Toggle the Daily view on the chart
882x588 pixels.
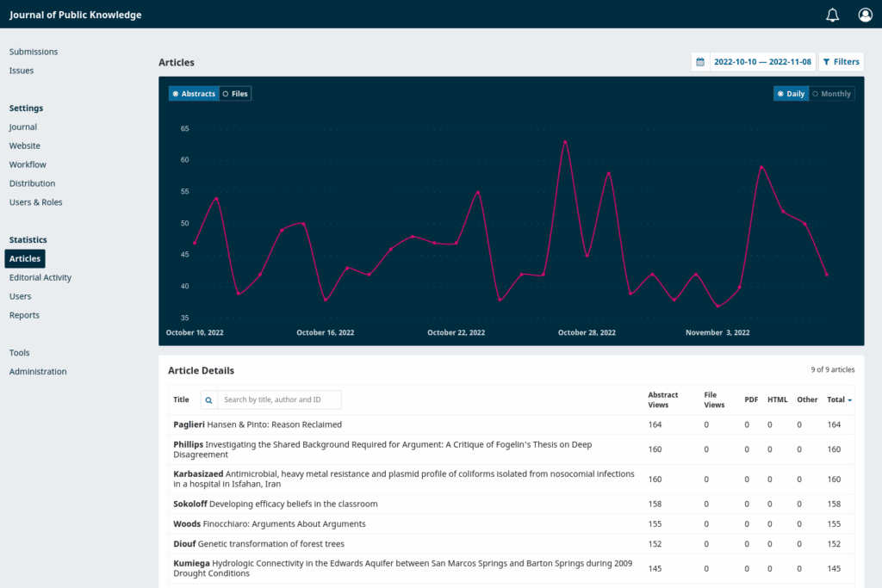(791, 93)
